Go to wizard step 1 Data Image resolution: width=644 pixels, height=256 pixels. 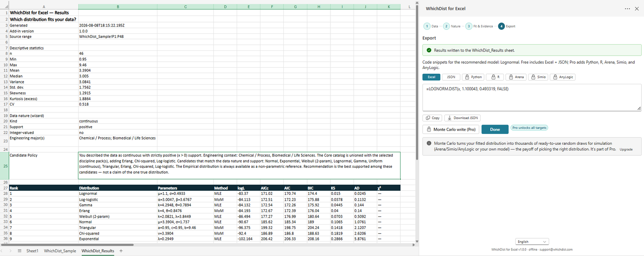pos(431,26)
